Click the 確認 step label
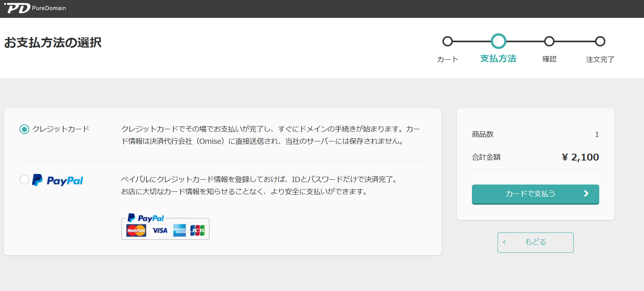 [549, 59]
